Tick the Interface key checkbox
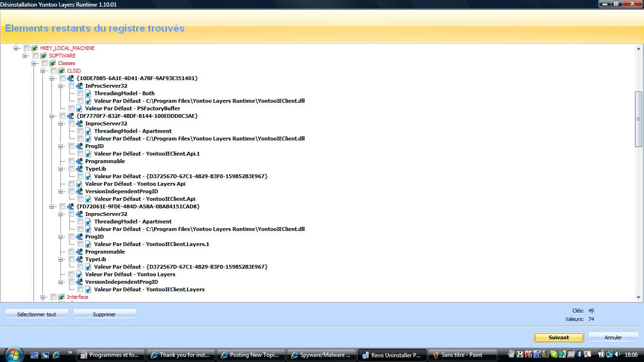 pos(53,297)
